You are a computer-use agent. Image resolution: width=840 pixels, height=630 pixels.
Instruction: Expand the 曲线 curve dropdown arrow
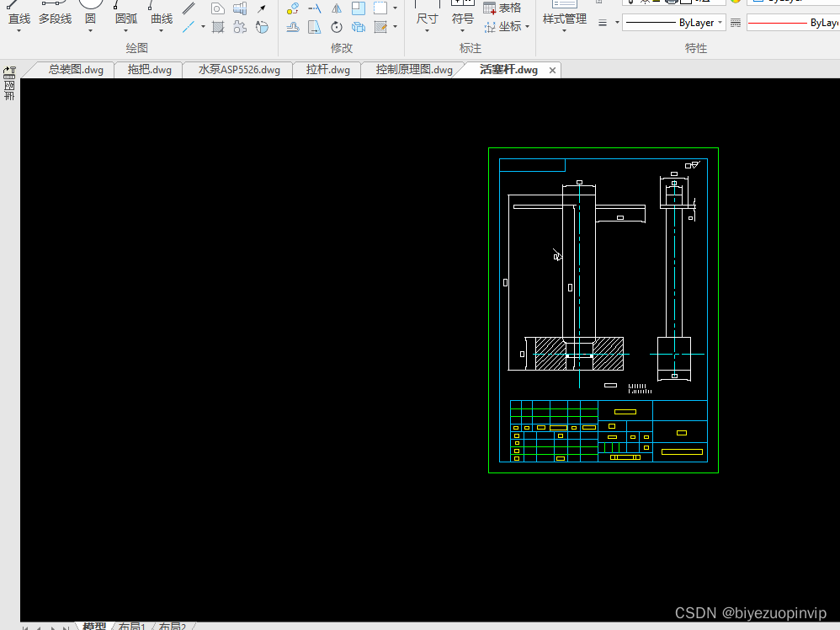tap(162, 30)
